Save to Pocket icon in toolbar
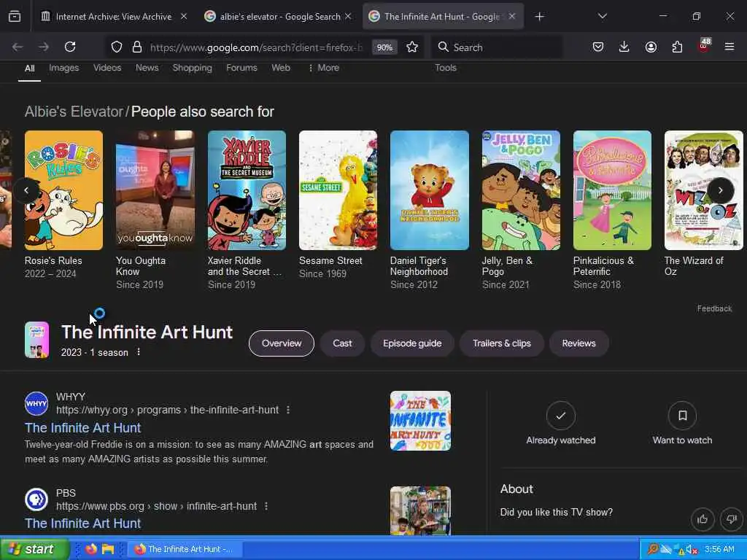This screenshot has height=560, width=747. [x=598, y=47]
